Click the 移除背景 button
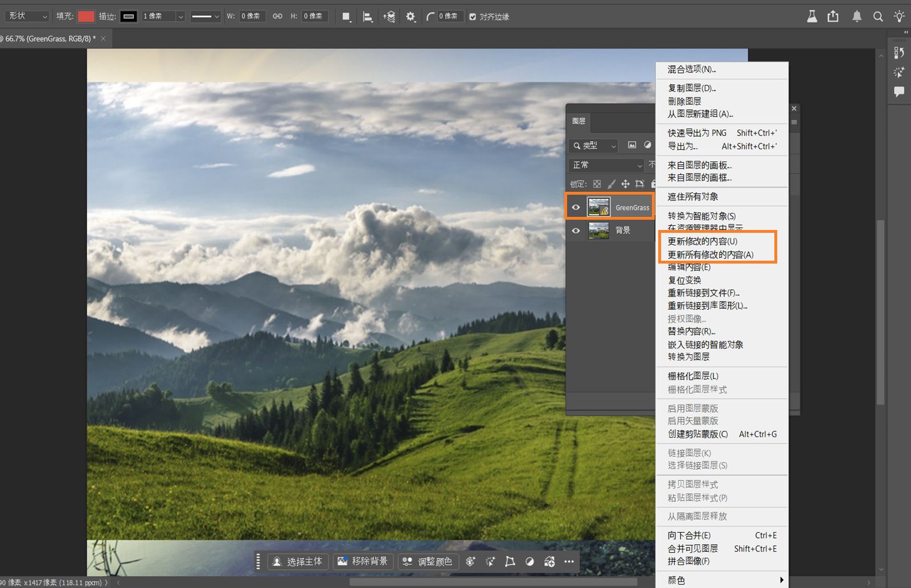The image size is (911, 588). pyautogui.click(x=363, y=562)
